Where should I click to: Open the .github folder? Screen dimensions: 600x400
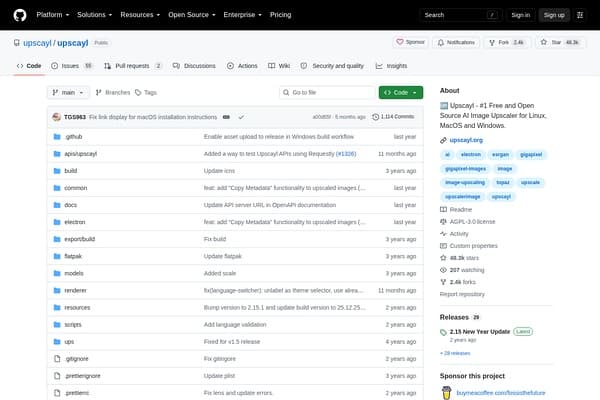pyautogui.click(x=73, y=137)
